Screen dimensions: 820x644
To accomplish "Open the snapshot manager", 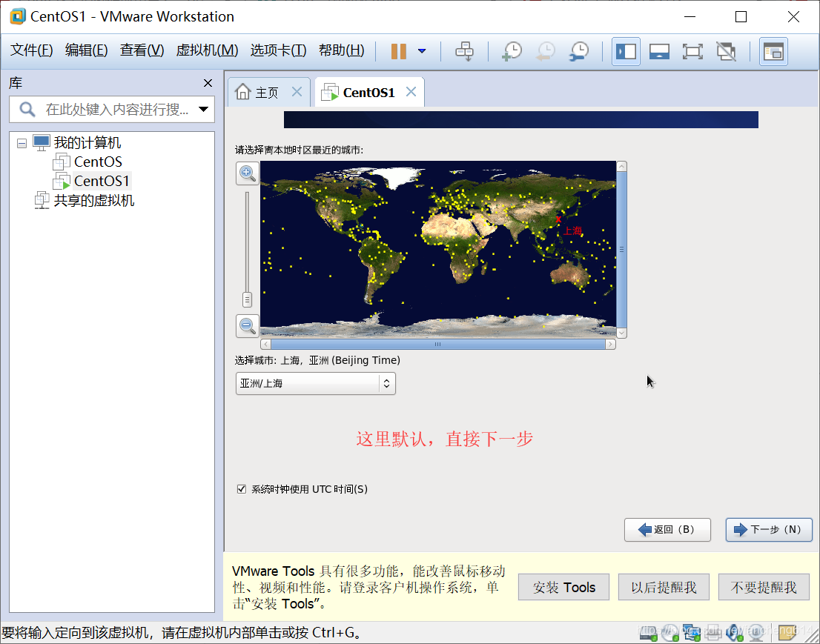I will pyautogui.click(x=579, y=51).
